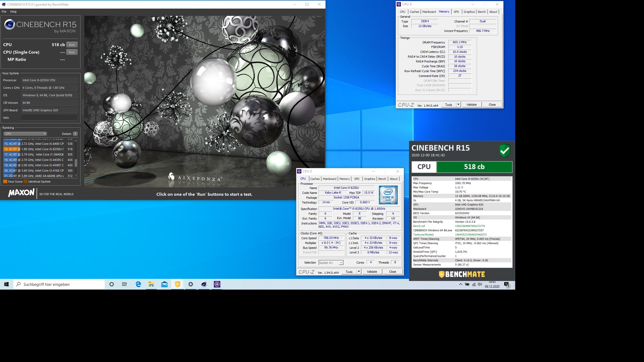Run the CPU benchmark test

click(x=72, y=45)
